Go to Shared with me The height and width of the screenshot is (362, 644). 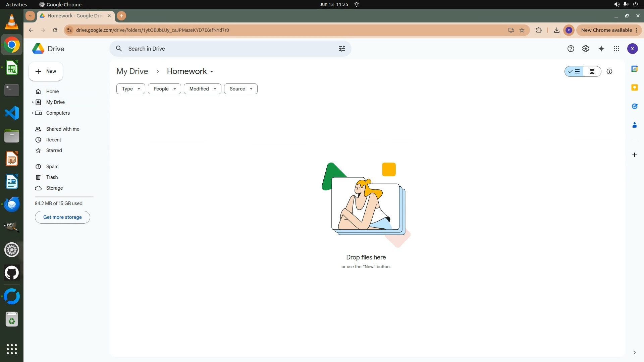pyautogui.click(x=63, y=129)
